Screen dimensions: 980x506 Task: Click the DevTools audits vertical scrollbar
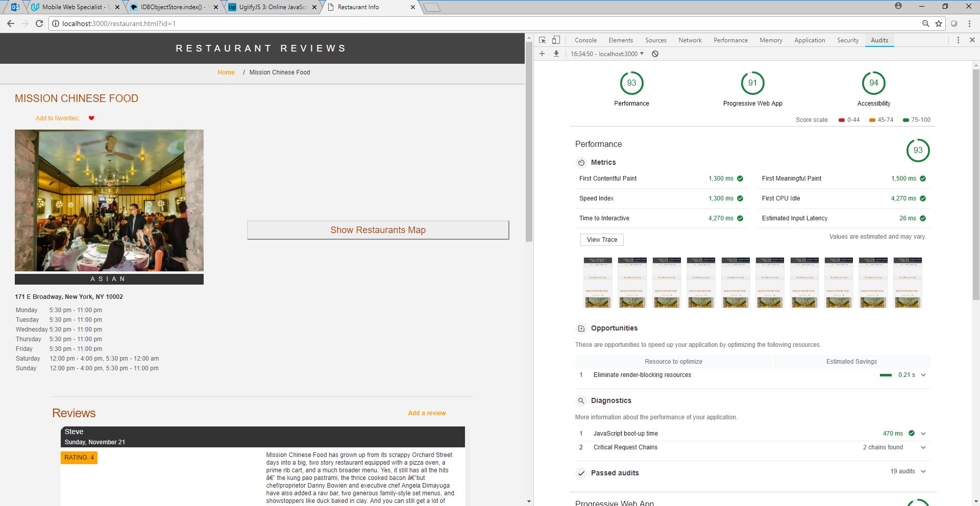click(976, 184)
